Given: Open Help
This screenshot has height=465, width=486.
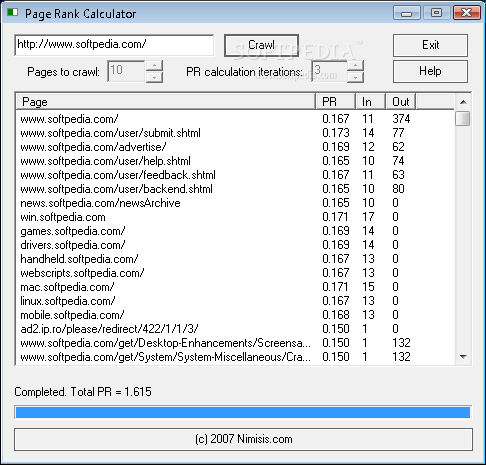Looking at the screenshot, I should click(x=430, y=71).
